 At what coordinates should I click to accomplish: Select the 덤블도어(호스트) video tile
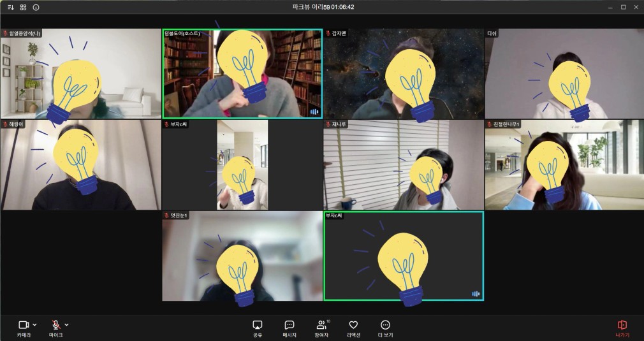pyautogui.click(x=242, y=73)
